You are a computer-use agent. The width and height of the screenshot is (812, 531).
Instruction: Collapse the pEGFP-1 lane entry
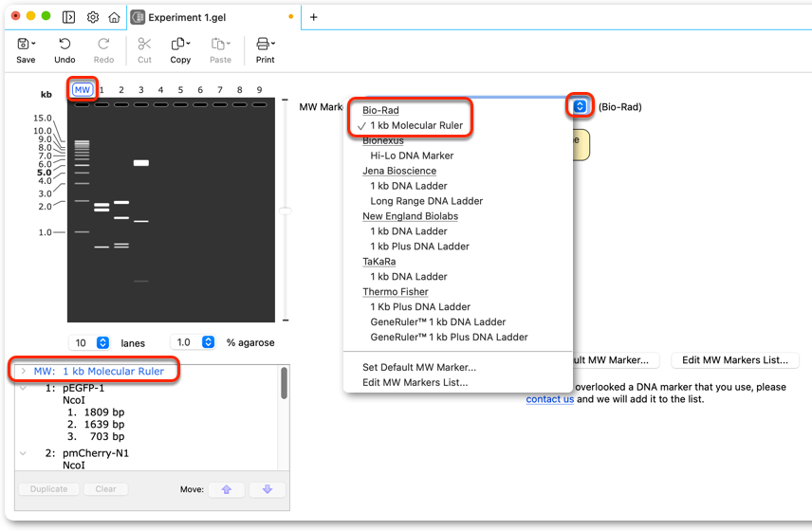pyautogui.click(x=24, y=388)
